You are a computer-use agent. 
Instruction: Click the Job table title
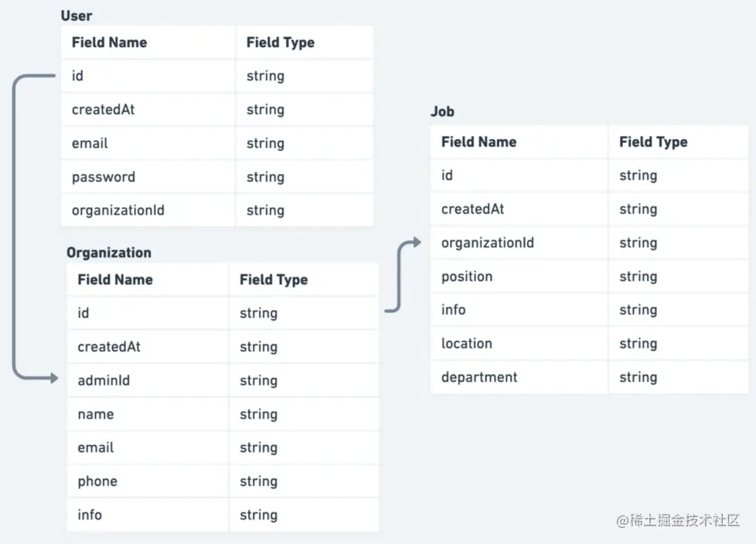[x=442, y=111]
